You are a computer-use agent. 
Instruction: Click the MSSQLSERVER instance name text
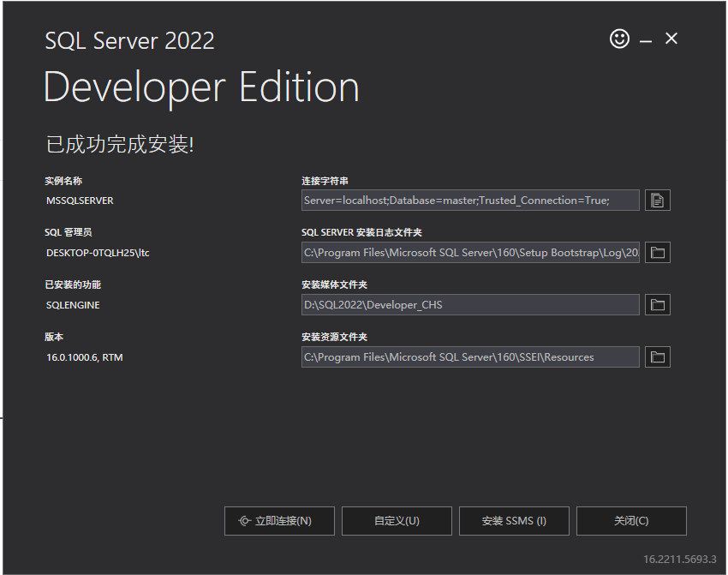80,201
